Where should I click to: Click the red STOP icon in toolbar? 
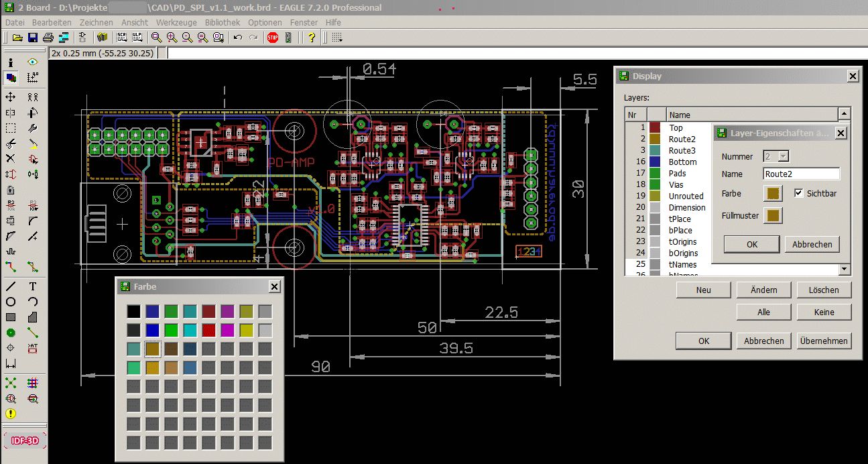(273, 38)
